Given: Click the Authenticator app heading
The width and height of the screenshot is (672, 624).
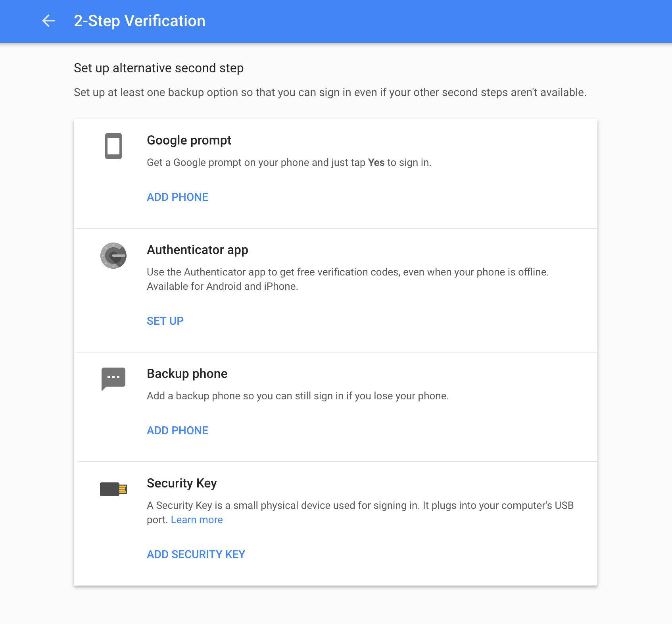Looking at the screenshot, I should click(198, 250).
